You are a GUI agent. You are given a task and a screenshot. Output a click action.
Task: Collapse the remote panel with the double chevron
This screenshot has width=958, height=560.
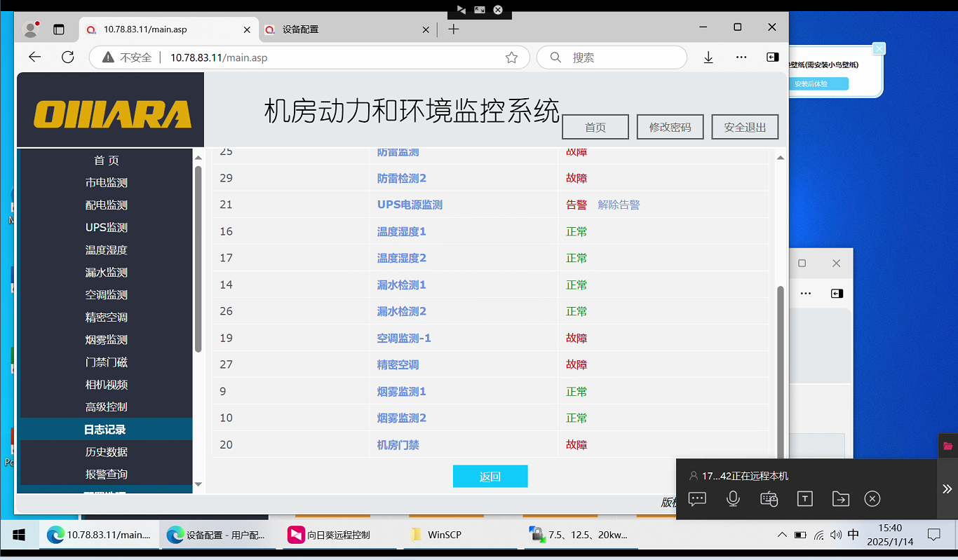point(947,489)
